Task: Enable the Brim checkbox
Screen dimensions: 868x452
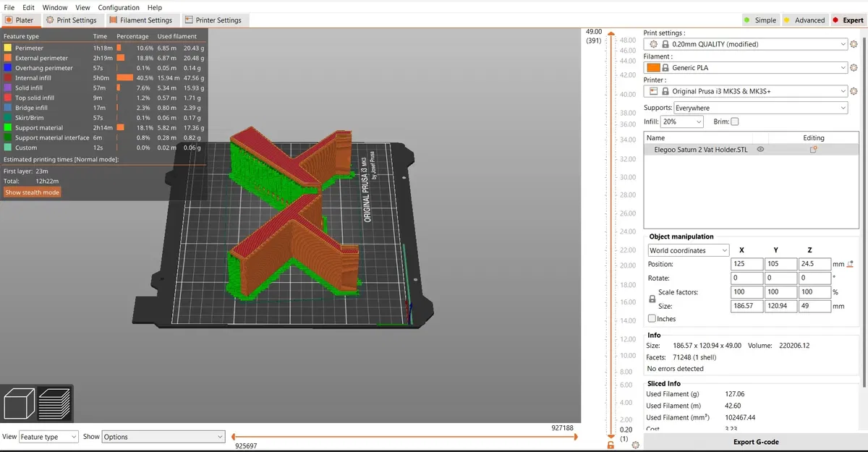Action: [735, 122]
